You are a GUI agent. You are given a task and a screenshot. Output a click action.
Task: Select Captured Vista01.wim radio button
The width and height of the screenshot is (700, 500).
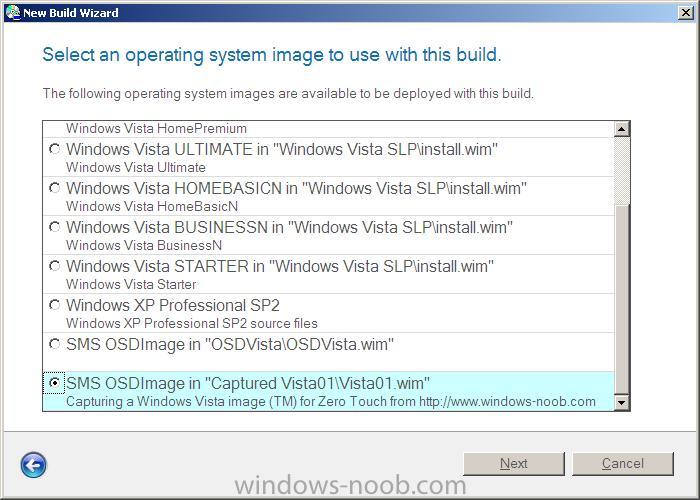point(54,383)
